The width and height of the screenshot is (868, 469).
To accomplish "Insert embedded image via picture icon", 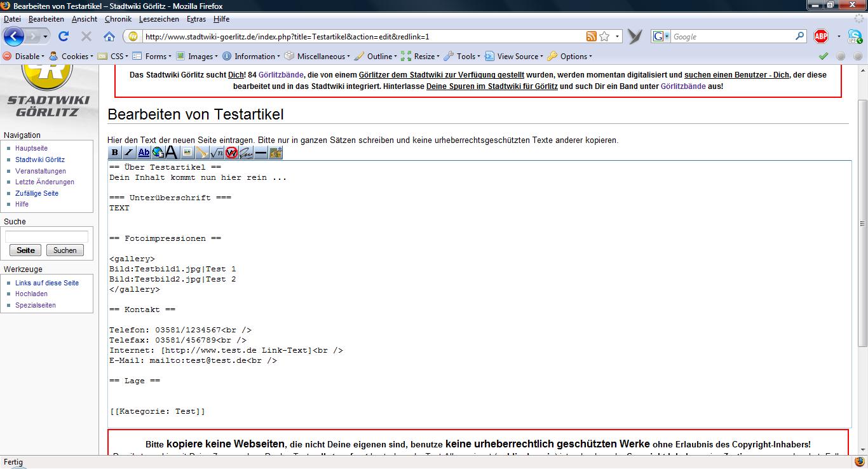I will (x=187, y=153).
